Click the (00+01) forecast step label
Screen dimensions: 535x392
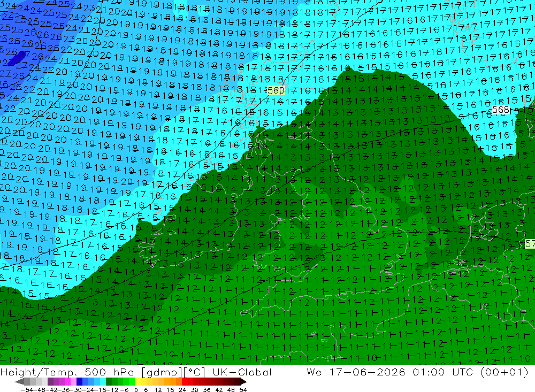tap(505, 372)
